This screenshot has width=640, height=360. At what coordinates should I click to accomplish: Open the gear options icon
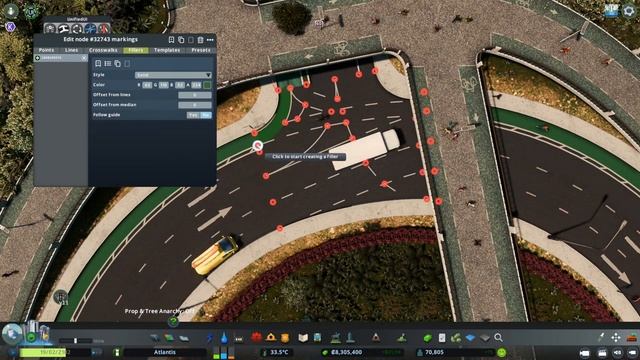(629, 11)
